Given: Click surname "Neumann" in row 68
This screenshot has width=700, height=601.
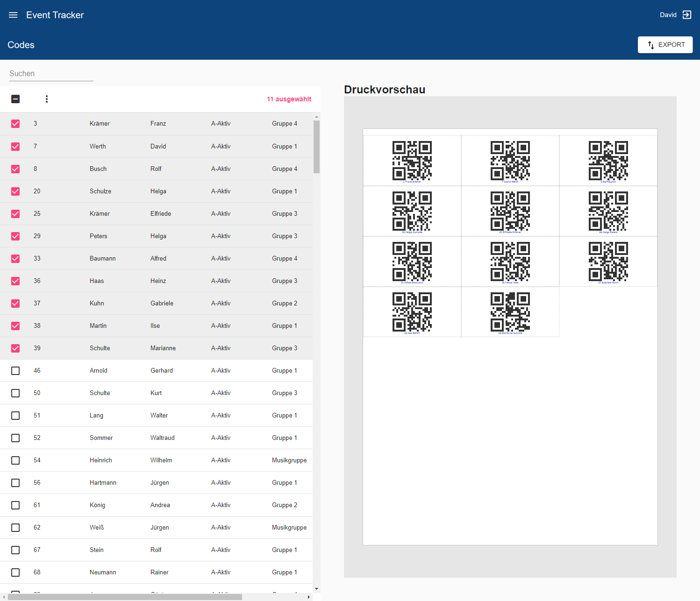Looking at the screenshot, I should coord(103,573).
